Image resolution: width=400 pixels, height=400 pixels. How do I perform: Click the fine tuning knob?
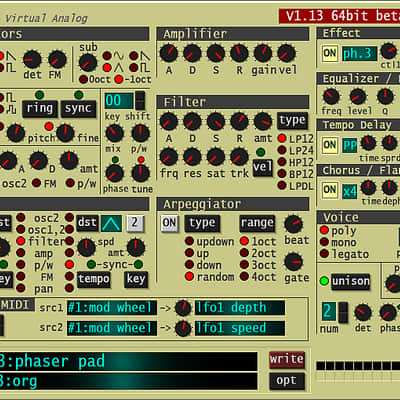(x=65, y=133)
